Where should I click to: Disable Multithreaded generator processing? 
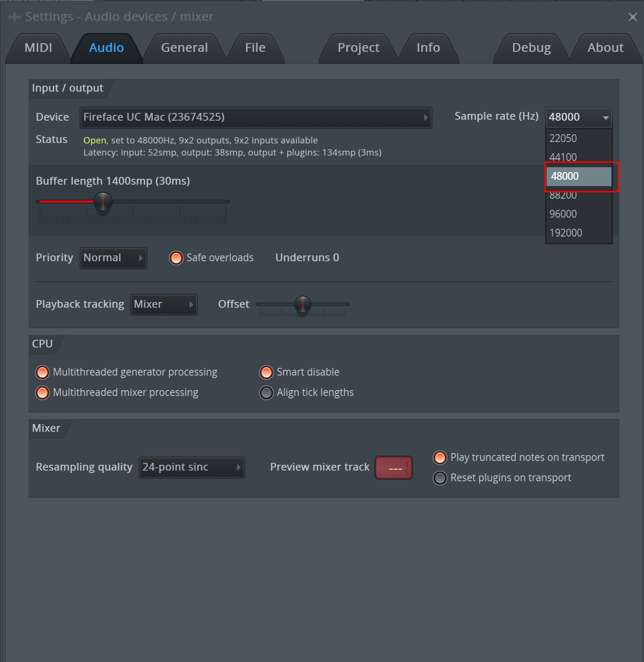click(x=43, y=372)
